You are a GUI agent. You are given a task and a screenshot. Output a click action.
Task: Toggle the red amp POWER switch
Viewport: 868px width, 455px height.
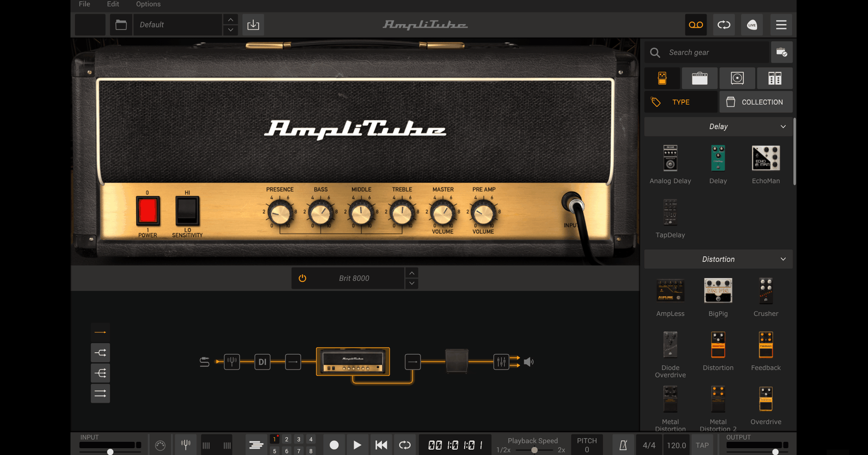coord(148,211)
